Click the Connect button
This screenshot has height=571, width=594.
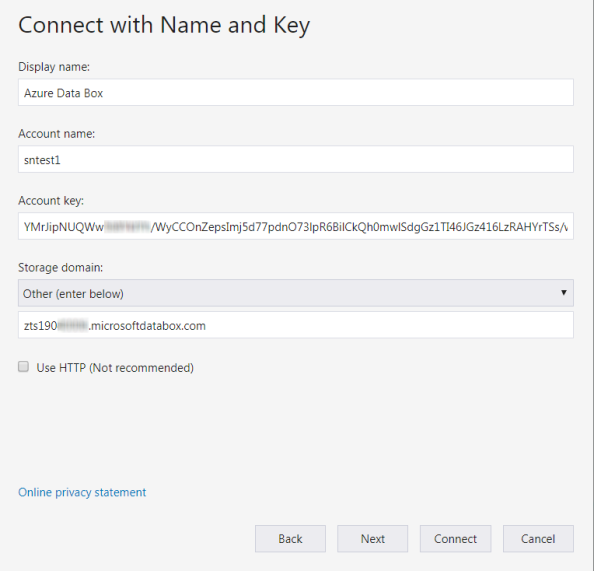[455, 539]
